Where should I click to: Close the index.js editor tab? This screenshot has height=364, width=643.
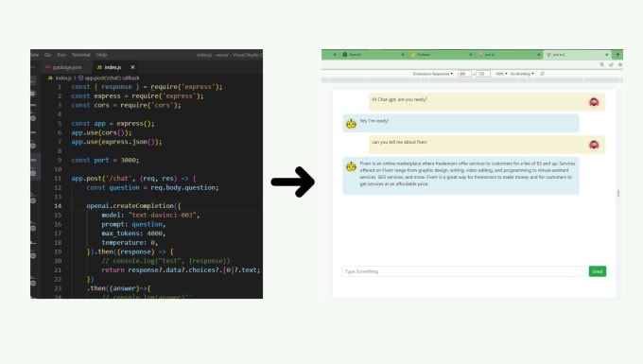132,67
